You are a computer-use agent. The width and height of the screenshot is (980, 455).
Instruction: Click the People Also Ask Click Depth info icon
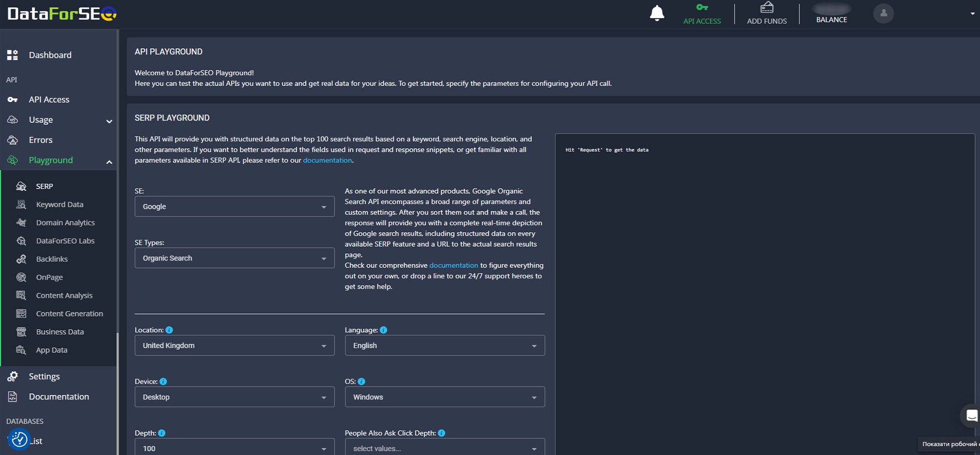point(441,433)
